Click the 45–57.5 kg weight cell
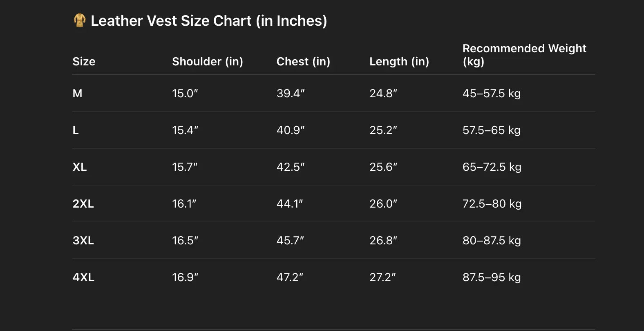This screenshot has width=644, height=331. (492, 94)
